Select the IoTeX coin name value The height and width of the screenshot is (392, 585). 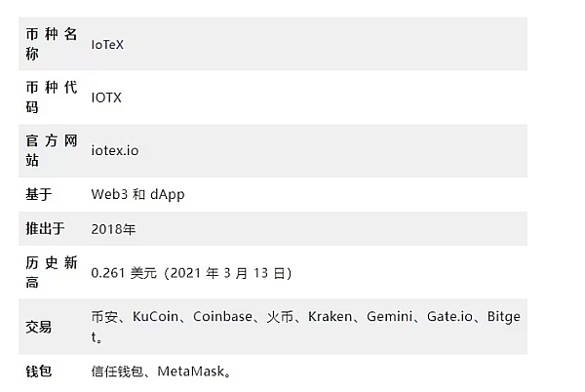[x=107, y=44]
